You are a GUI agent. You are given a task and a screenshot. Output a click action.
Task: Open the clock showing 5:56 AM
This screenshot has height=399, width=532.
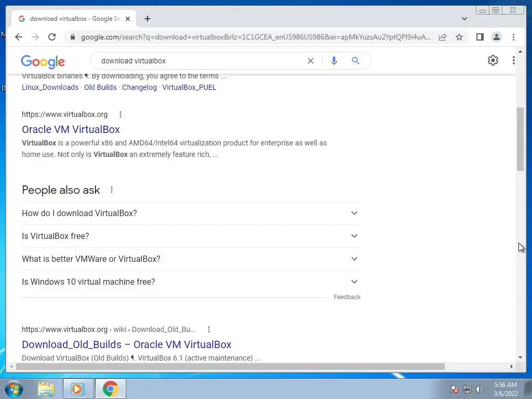[x=506, y=389]
